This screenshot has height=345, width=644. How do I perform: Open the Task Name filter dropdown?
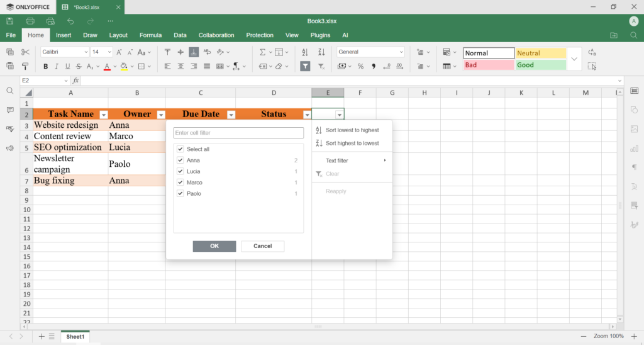104,115
